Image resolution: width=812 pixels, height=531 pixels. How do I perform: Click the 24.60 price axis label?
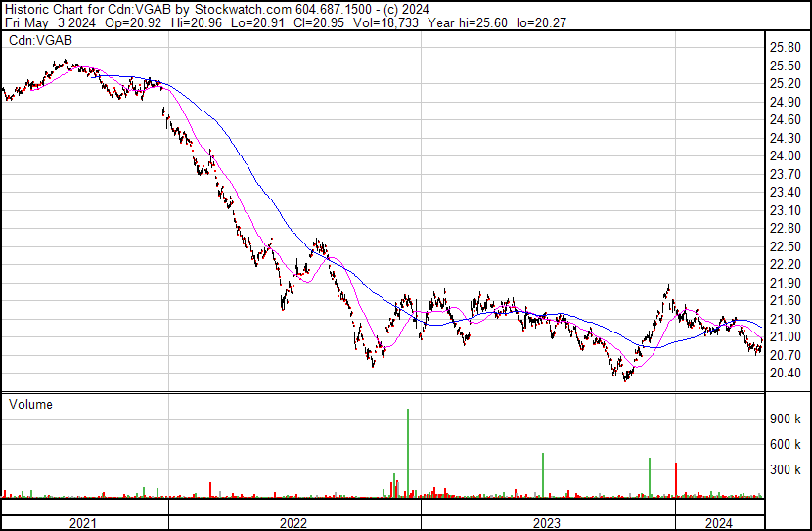click(x=785, y=120)
